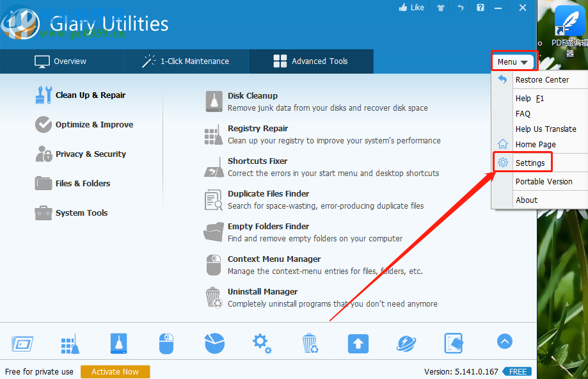Click the Empty Folders Finder icon

click(214, 232)
